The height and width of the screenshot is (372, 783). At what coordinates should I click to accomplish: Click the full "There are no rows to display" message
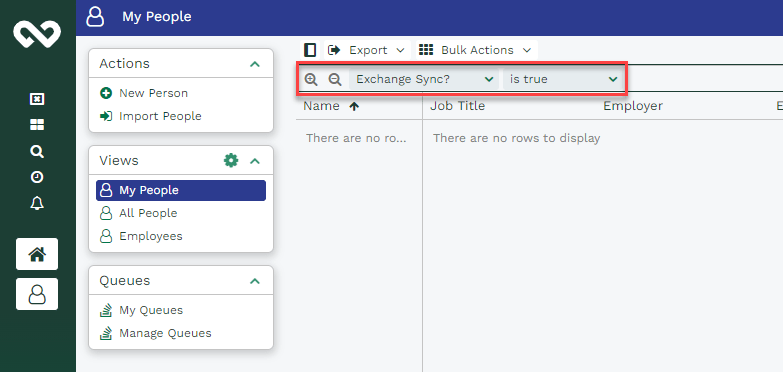point(516,138)
